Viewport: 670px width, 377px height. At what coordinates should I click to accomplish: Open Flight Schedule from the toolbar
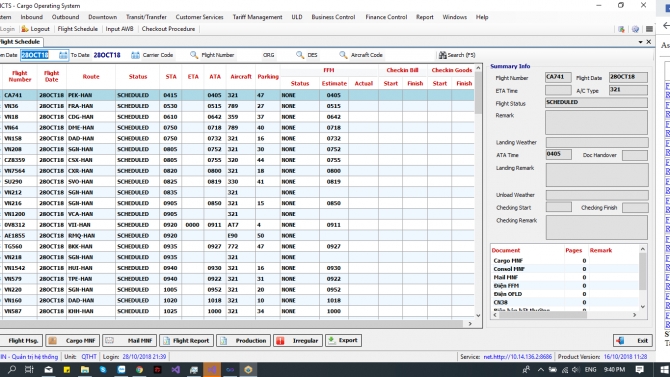77,29
